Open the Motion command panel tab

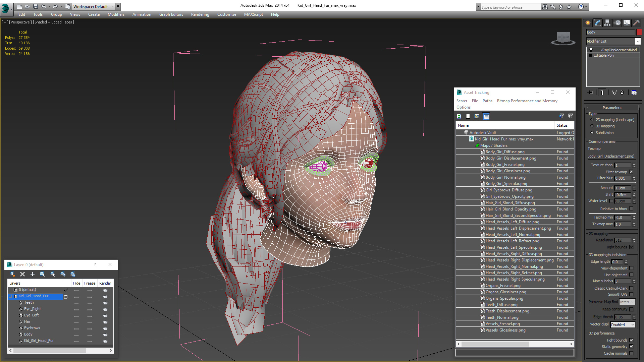pos(618,23)
